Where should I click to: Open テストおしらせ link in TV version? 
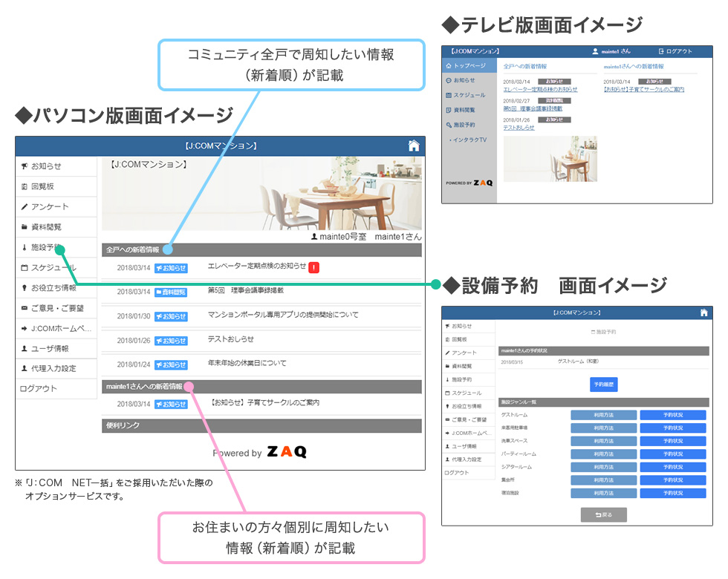[519, 128]
